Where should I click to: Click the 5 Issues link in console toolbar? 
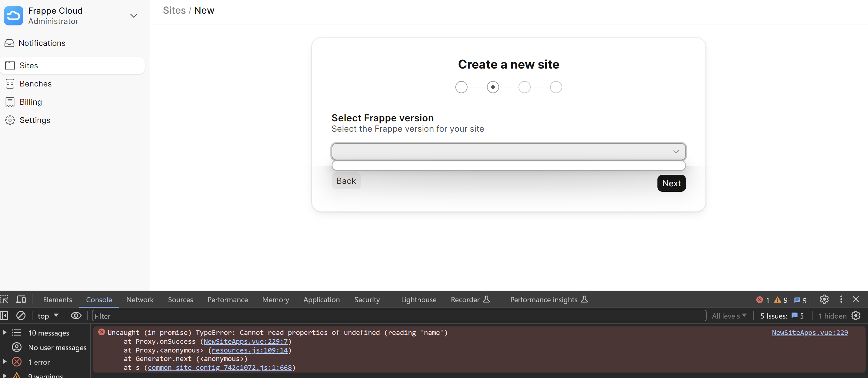pos(782,316)
